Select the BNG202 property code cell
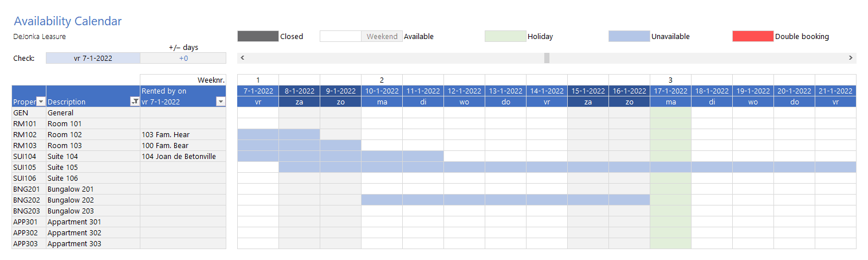Image resolution: width=868 pixels, height=260 pixels. [x=29, y=200]
